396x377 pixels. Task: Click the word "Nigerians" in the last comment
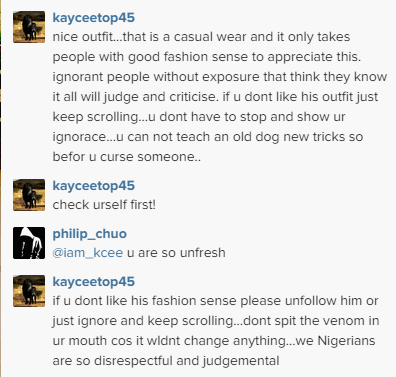(346, 341)
